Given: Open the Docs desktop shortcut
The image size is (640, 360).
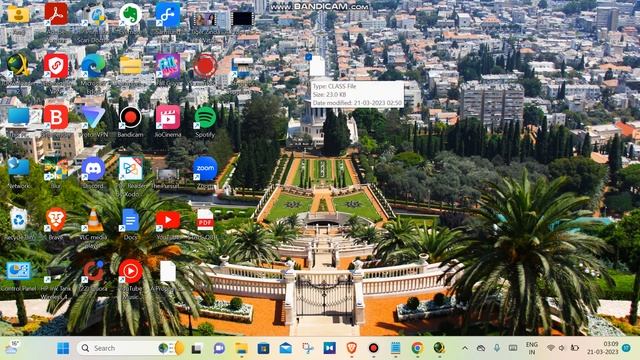Looking at the screenshot, I should pos(130,220).
